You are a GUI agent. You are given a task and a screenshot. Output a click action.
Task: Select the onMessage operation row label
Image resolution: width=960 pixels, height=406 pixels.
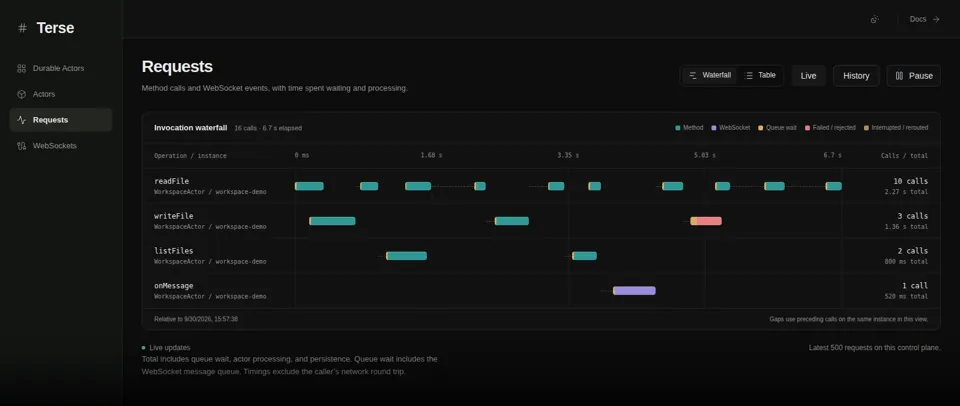coord(173,286)
